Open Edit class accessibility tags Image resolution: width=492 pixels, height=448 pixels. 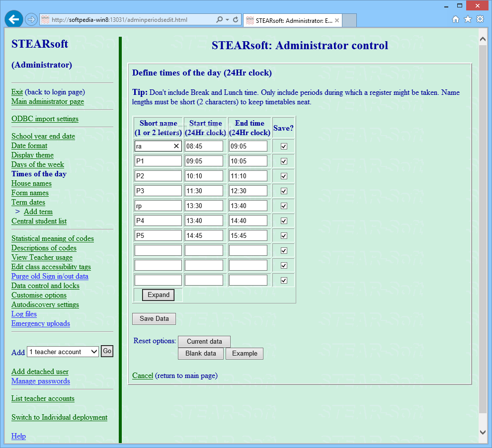(x=51, y=267)
